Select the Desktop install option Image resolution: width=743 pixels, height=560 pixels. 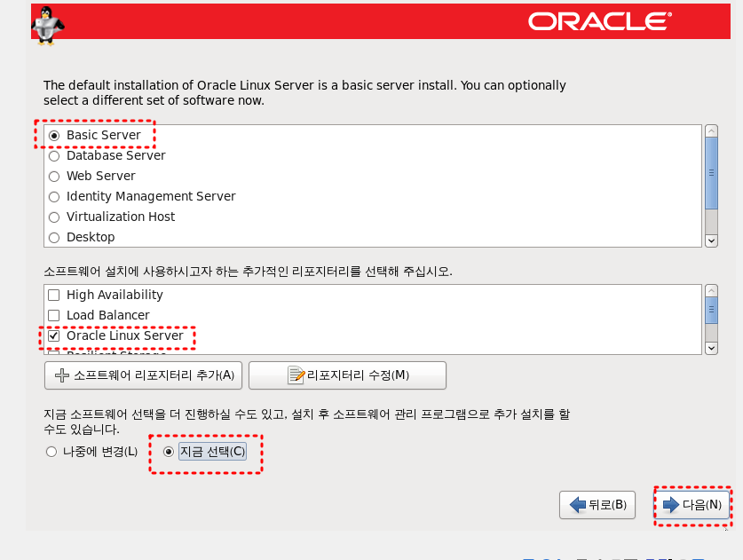click(54, 237)
